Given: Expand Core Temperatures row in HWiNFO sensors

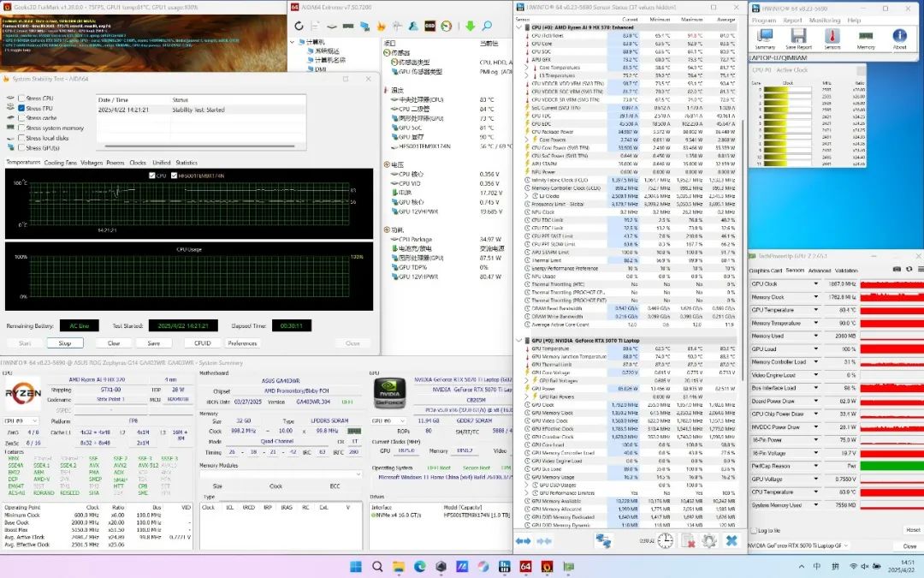Looking at the screenshot, I should (527, 68).
